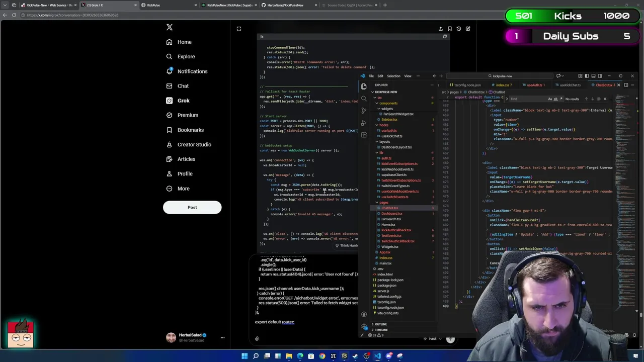Open the Bookmarks icon in X sidebar
This screenshot has width=644, height=362.
coord(169,130)
